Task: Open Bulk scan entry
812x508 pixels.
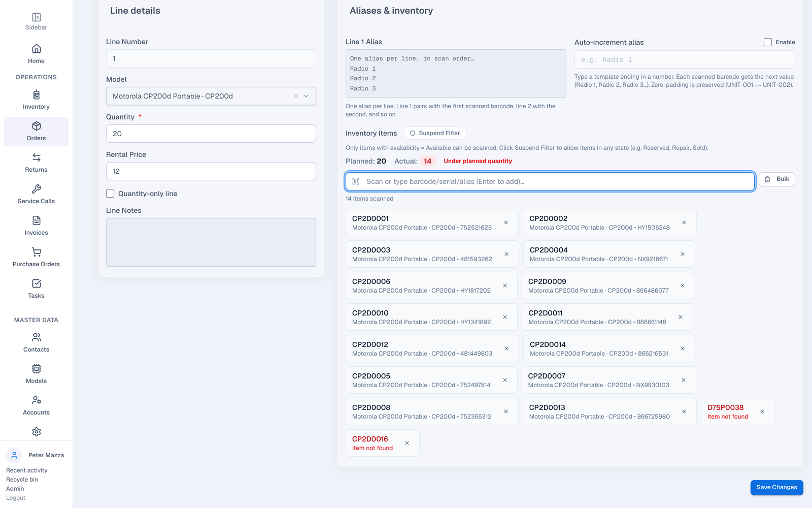Action: pos(777,179)
